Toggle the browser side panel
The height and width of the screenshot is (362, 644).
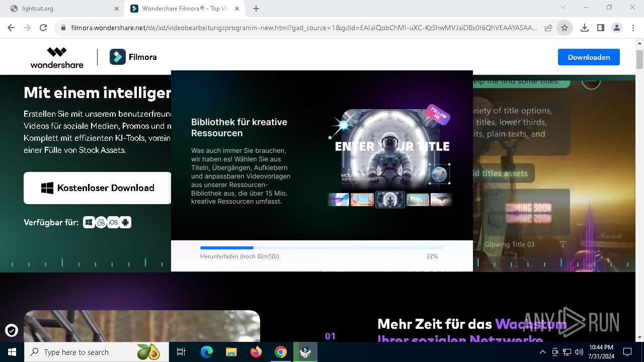coord(601,28)
